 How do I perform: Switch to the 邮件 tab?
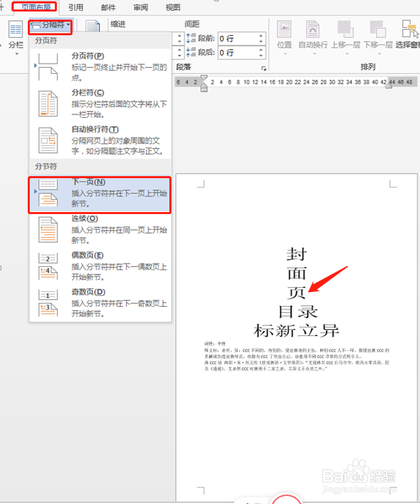[x=108, y=7]
